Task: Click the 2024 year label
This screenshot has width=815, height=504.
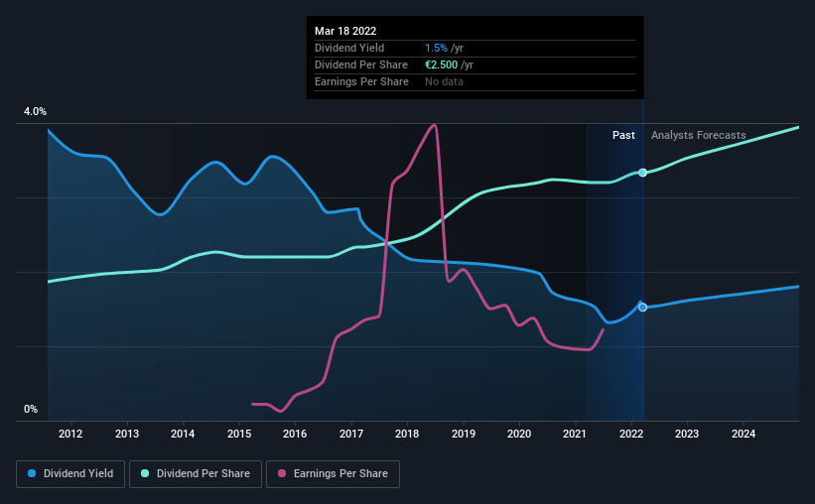Action: [744, 434]
